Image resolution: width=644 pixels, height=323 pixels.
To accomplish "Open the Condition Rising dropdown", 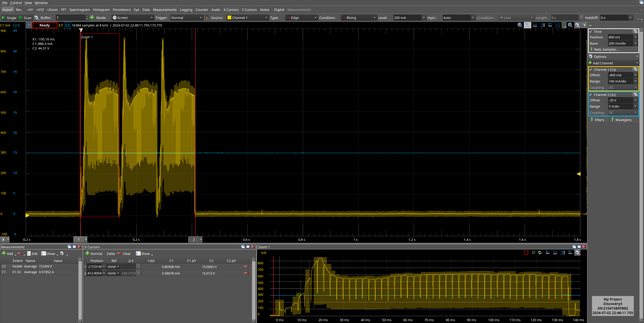I will click(358, 18).
